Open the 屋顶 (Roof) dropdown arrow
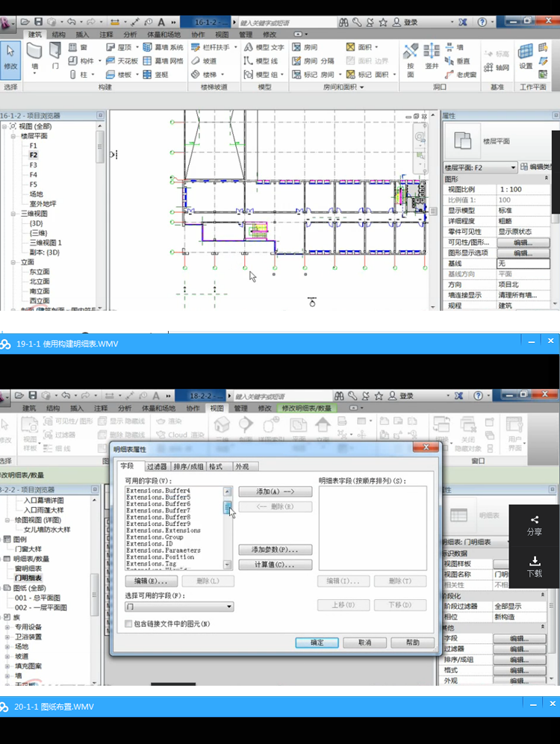 [137, 47]
